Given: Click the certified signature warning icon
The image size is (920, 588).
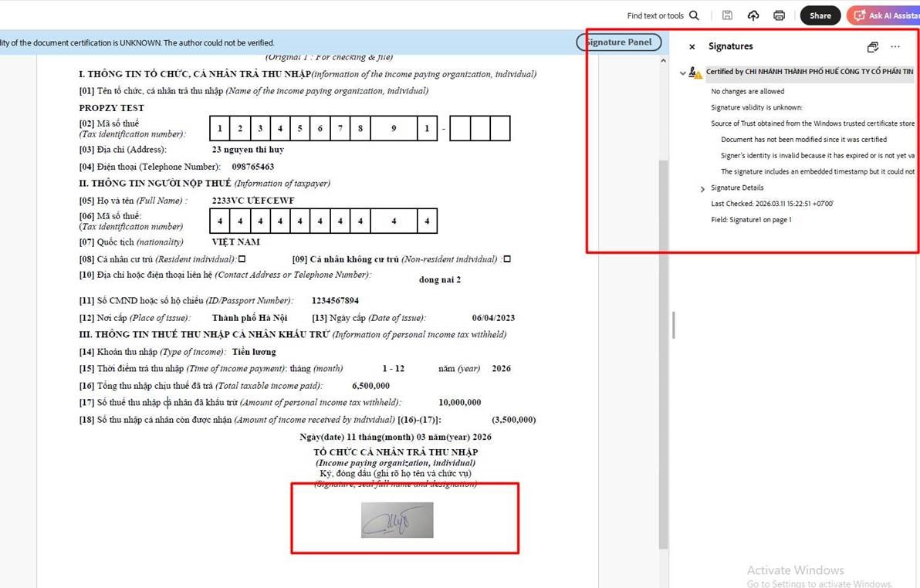Looking at the screenshot, I should coord(695,73).
